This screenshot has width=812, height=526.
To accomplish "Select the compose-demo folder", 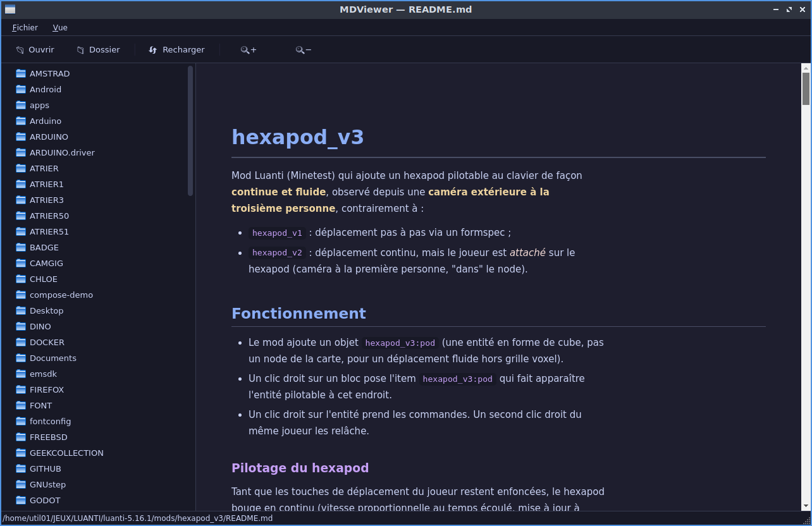I will 61,295.
